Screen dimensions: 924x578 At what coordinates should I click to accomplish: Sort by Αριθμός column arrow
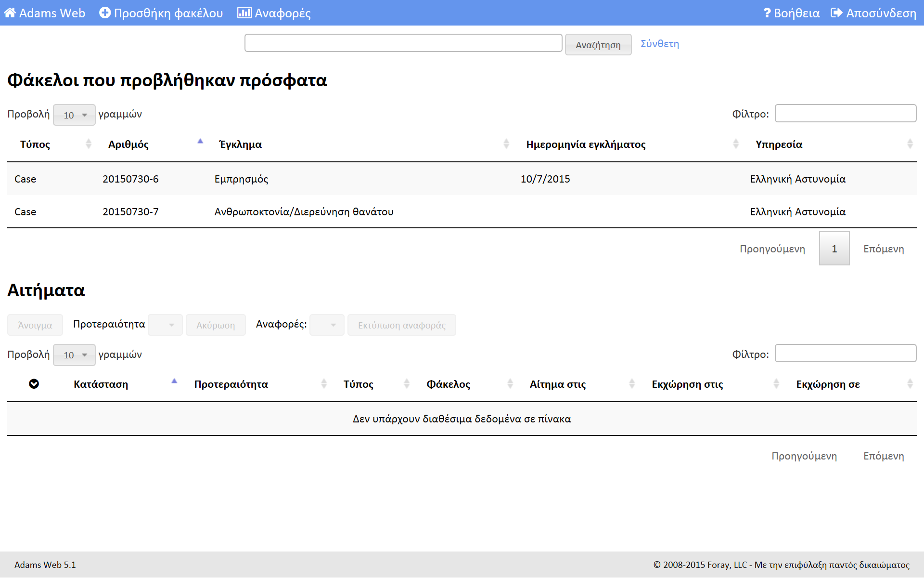(200, 142)
